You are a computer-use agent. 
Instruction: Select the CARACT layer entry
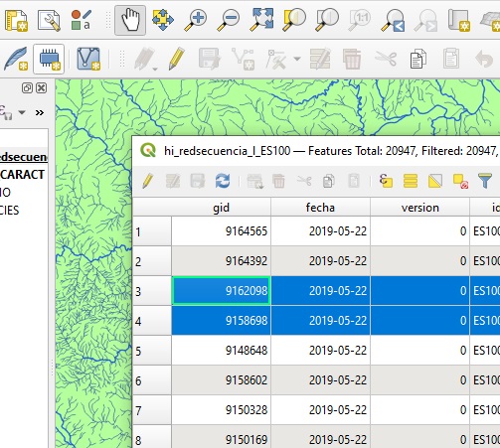[22, 175]
